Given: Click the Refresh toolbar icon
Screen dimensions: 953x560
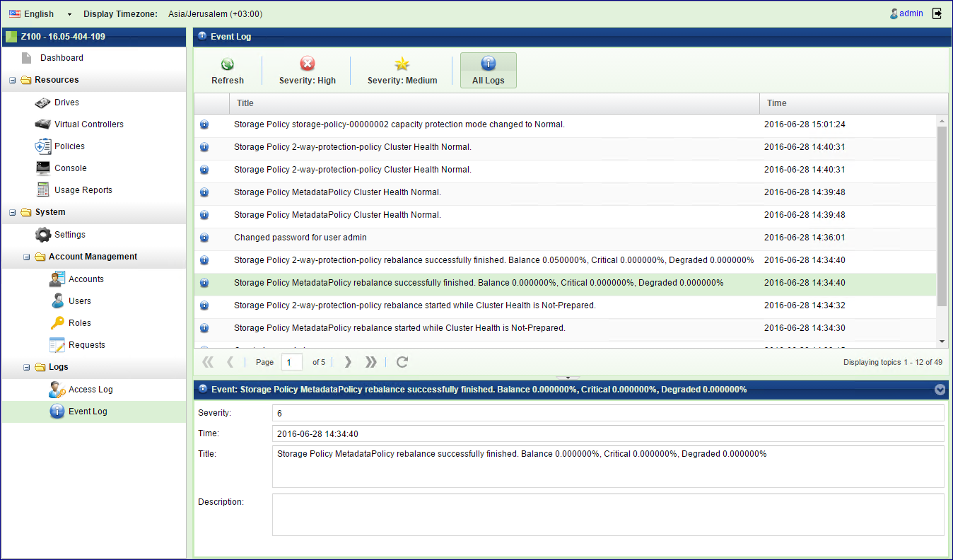Looking at the screenshot, I should (x=228, y=71).
